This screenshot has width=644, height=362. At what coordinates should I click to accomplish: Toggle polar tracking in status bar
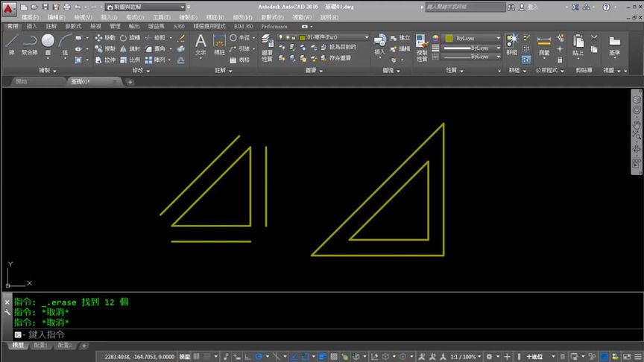259,357
